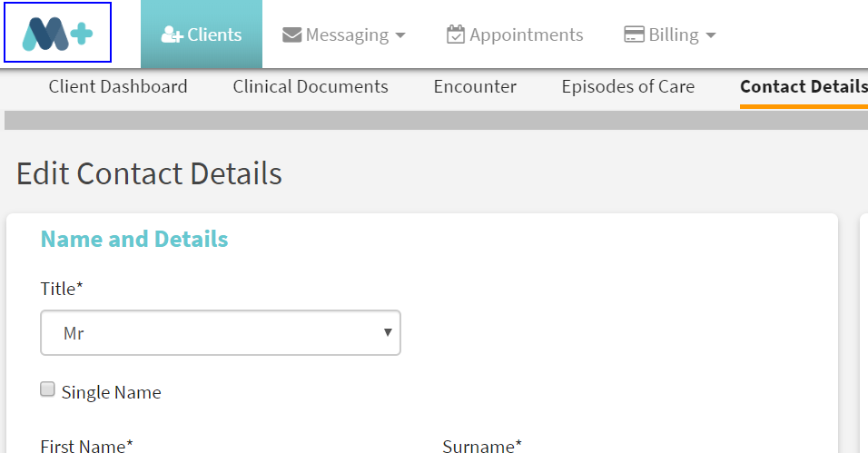
Task: Click the Messaging envelope icon
Action: pyautogui.click(x=291, y=35)
